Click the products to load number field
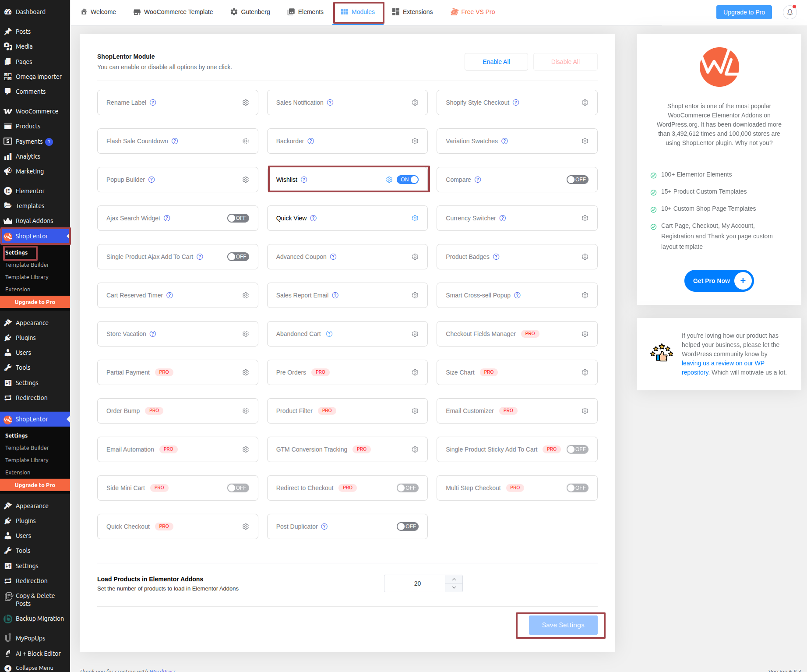Screen dimensions: 807x672 [415, 584]
